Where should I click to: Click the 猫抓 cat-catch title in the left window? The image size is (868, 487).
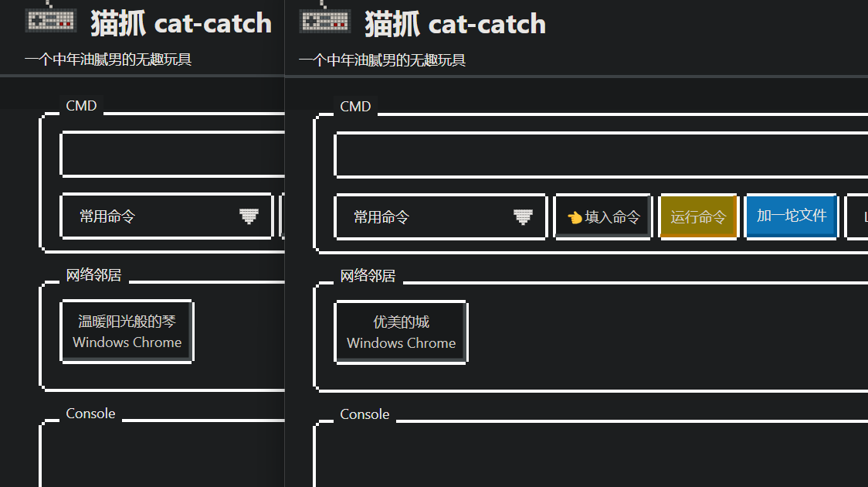[x=181, y=24]
